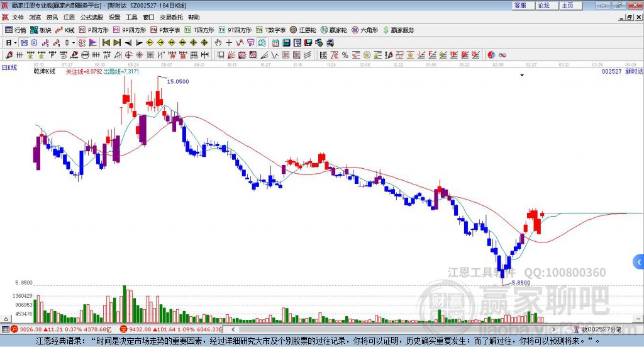This screenshot has height=347, width=644.
Task: Open the 行情 market quotes view
Action: pos(15,30)
